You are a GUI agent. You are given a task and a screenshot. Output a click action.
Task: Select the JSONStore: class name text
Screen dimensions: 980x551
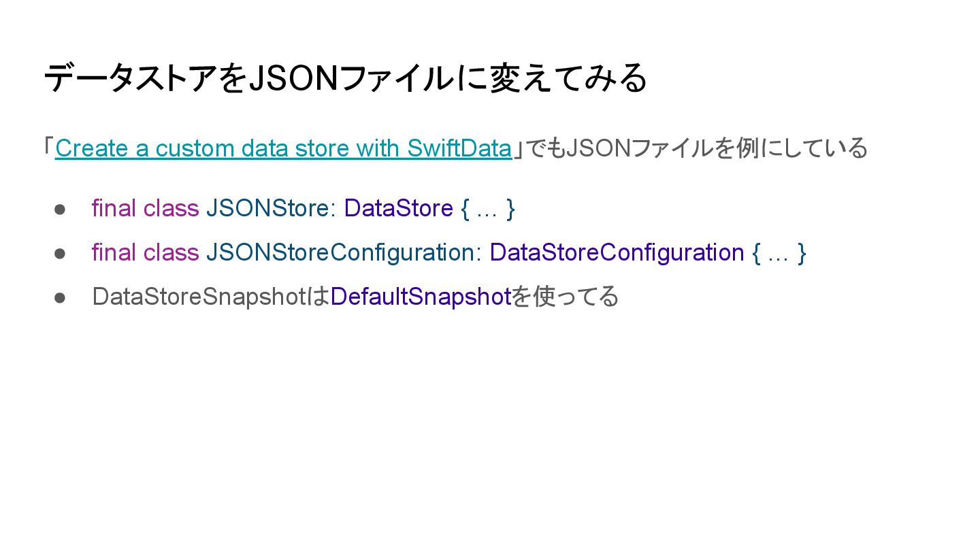[271, 208]
